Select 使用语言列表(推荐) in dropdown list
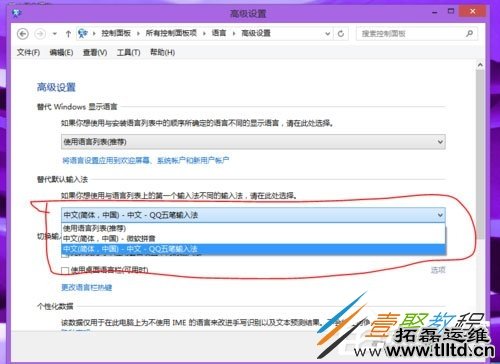The image size is (500, 364). tap(253, 228)
